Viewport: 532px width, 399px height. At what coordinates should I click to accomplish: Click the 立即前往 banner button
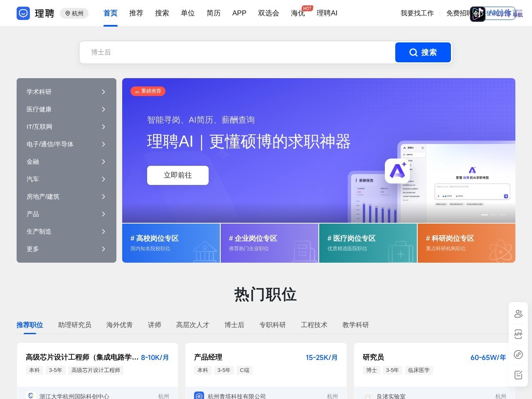click(178, 175)
